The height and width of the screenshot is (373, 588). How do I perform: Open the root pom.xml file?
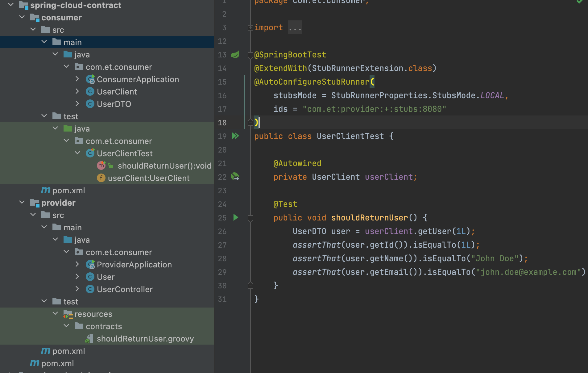pos(57,363)
